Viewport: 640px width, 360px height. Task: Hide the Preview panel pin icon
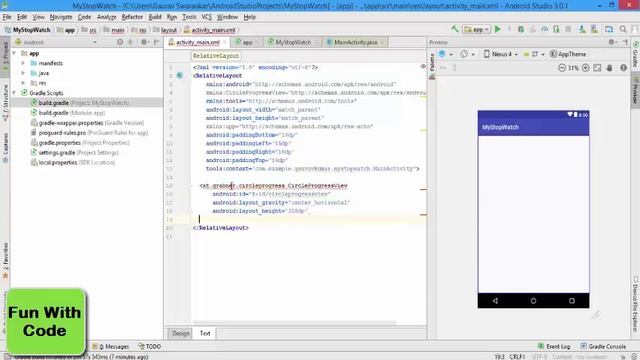(625, 42)
